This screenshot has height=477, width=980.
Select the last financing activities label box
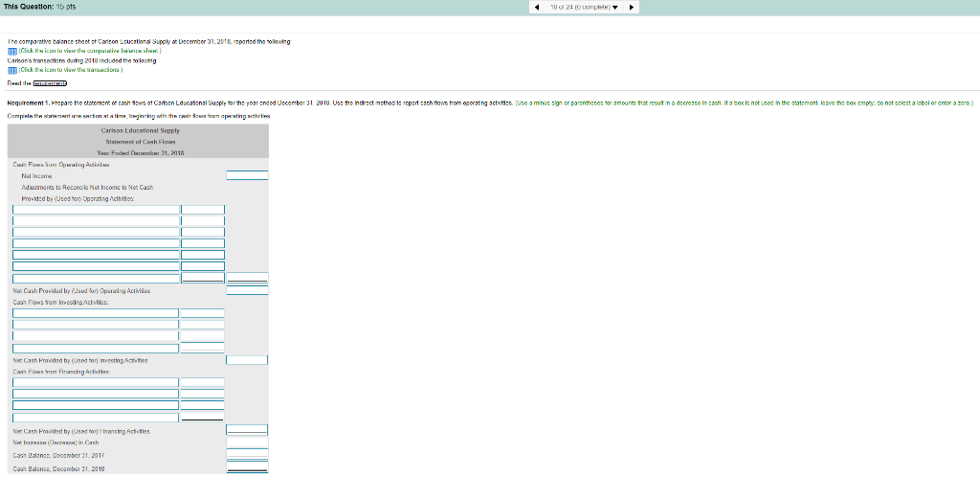96,417
